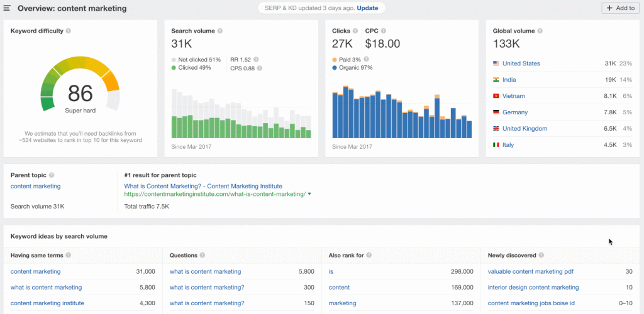Screen dimensions: 644x314
Task: Click the keyword difficulty gauge score 86
Action: click(80, 94)
